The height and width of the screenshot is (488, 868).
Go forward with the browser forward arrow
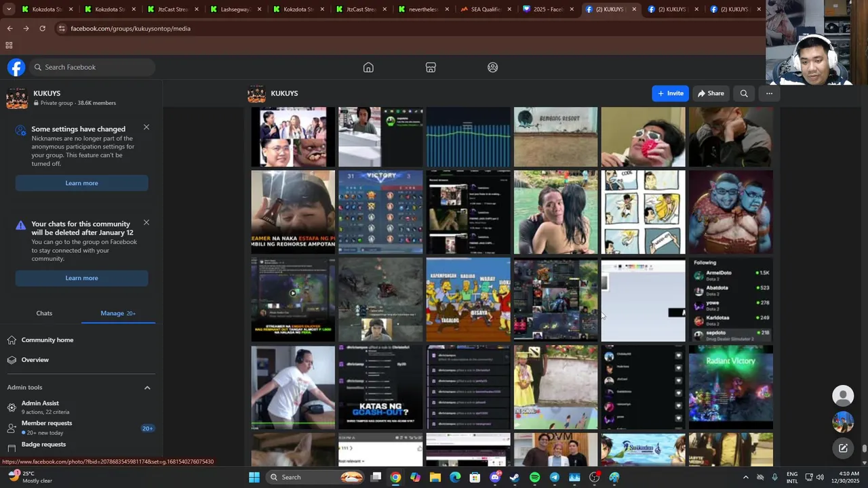click(x=26, y=28)
